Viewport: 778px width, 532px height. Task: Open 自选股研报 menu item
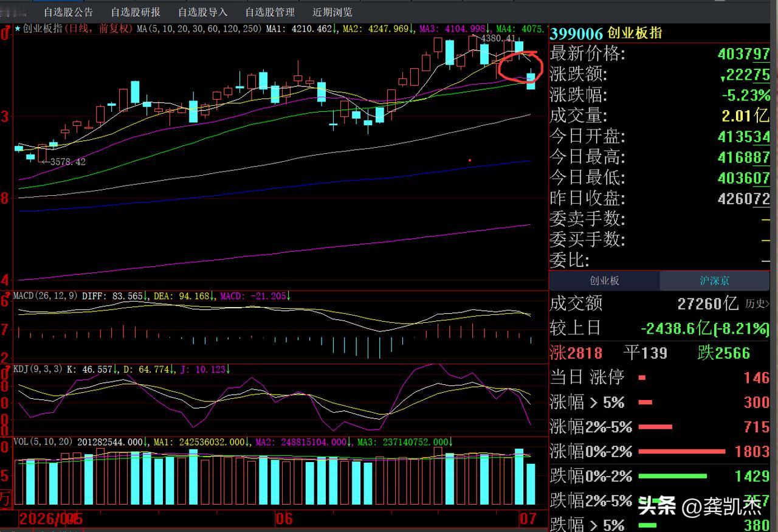[136, 12]
